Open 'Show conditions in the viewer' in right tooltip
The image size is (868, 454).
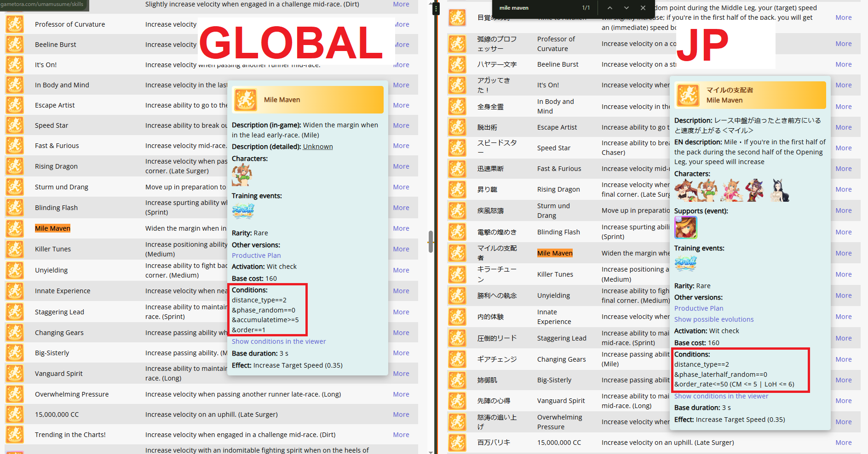pyautogui.click(x=721, y=396)
